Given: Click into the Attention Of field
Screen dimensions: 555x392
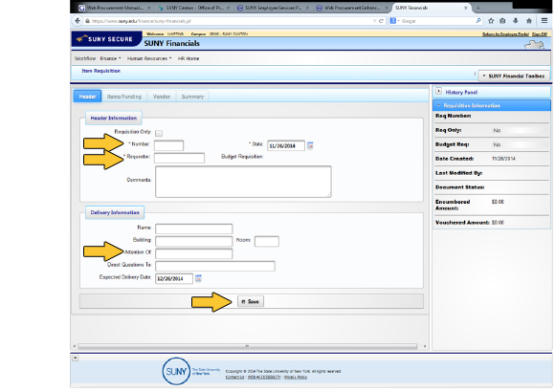Looking at the screenshot, I should click(194, 253).
